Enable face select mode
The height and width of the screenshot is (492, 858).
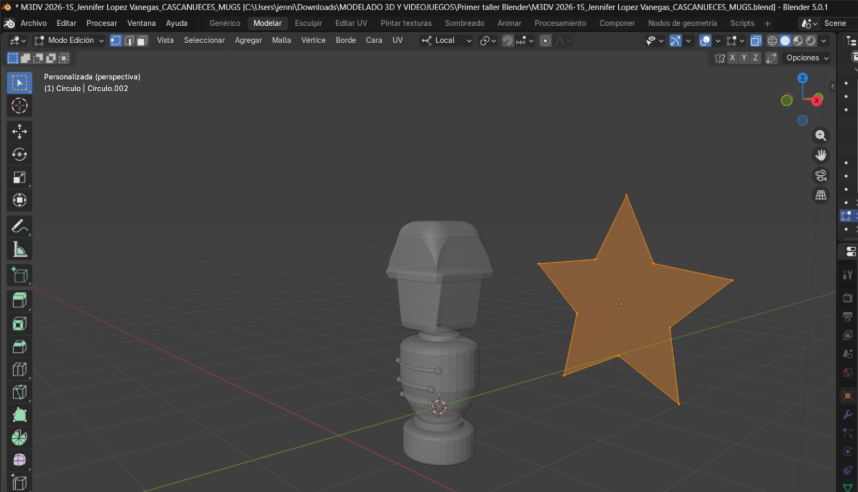142,41
